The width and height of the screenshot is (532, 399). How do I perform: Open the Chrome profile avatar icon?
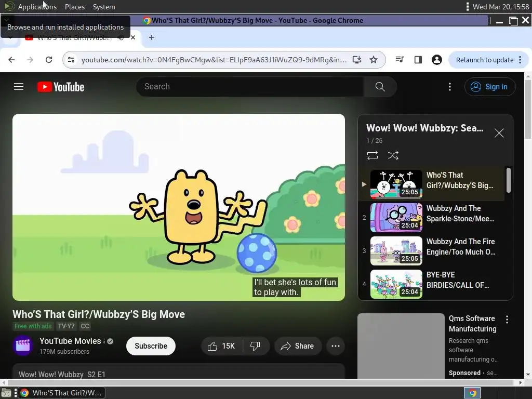pyautogui.click(x=436, y=60)
